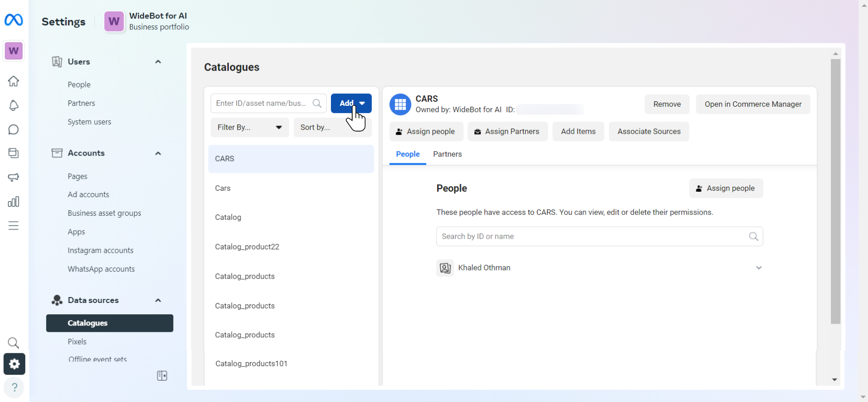This screenshot has width=868, height=402.
Task: Click Add Items button
Action: (578, 132)
